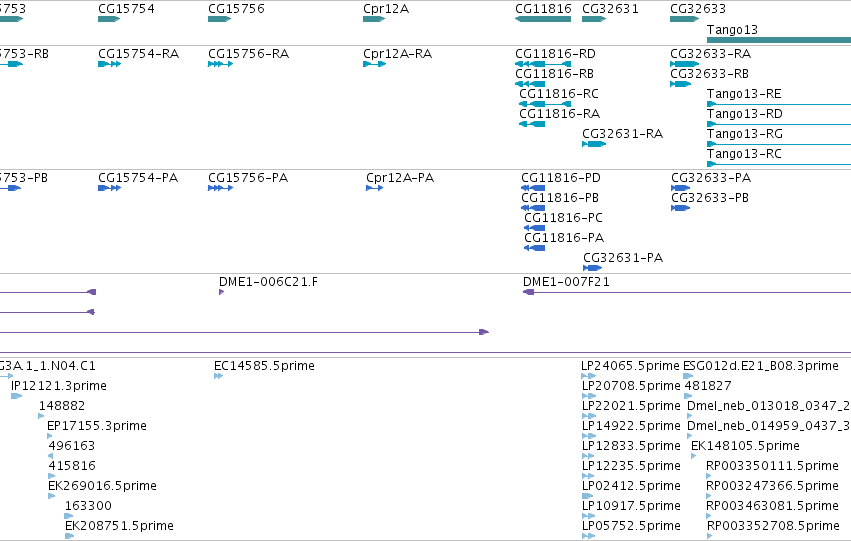Select protein Cpr12A-PA
The height and width of the screenshot is (541, 851).
(x=400, y=178)
